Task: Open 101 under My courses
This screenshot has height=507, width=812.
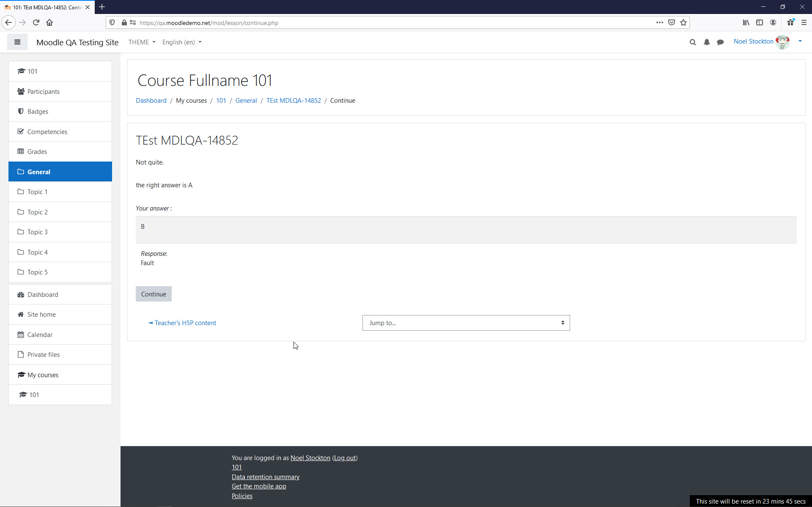Action: [60, 395]
